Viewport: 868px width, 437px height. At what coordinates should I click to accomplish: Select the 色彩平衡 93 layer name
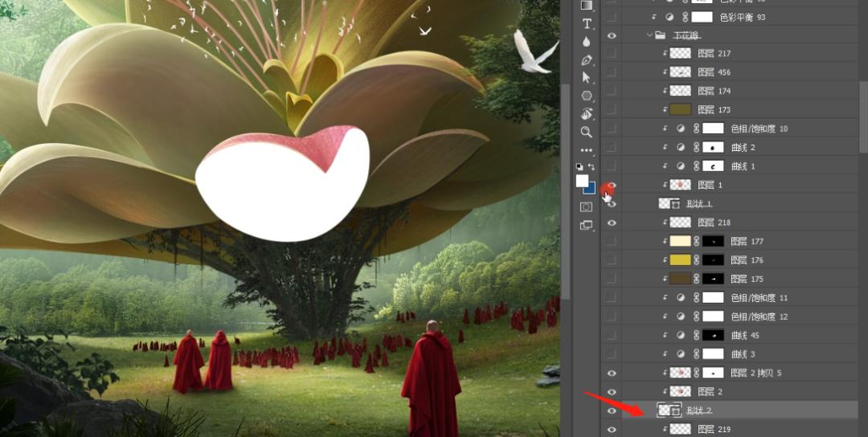tap(743, 17)
